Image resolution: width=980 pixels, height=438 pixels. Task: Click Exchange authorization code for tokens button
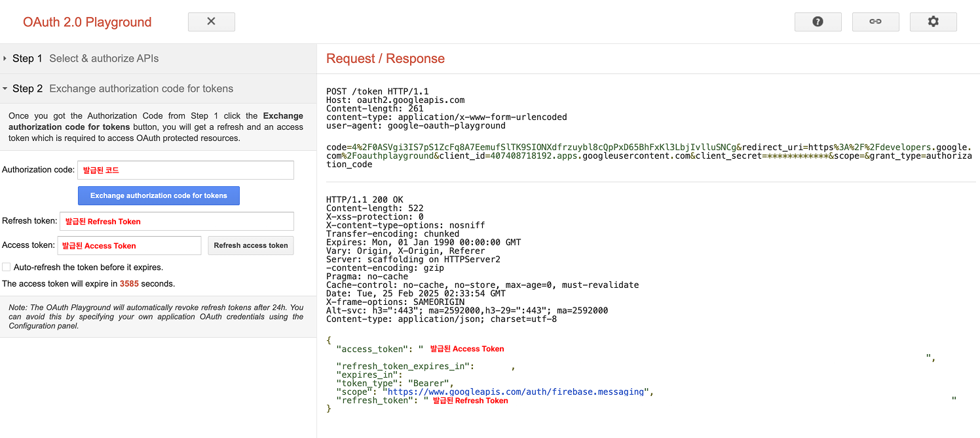click(159, 195)
